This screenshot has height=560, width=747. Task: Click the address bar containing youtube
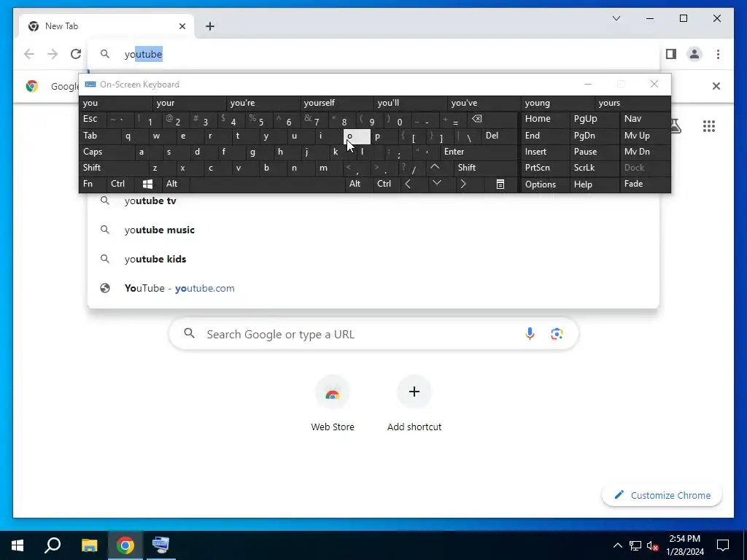point(373,54)
